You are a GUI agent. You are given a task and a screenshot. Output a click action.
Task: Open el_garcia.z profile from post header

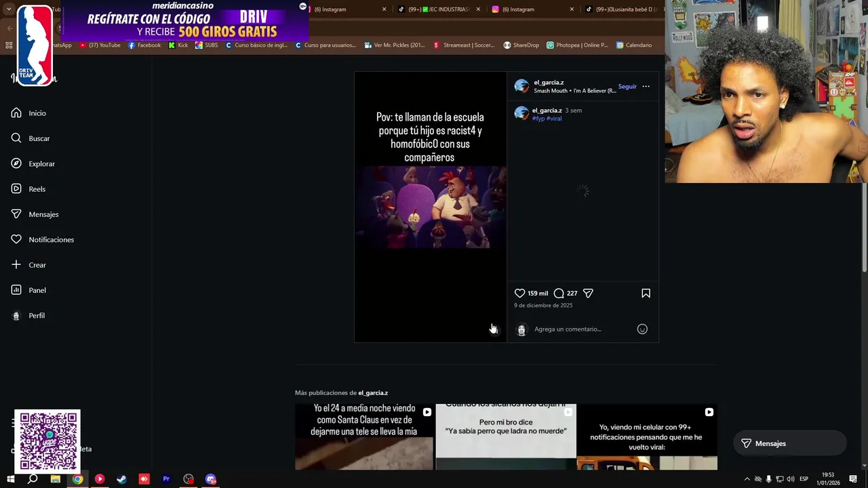click(x=549, y=83)
